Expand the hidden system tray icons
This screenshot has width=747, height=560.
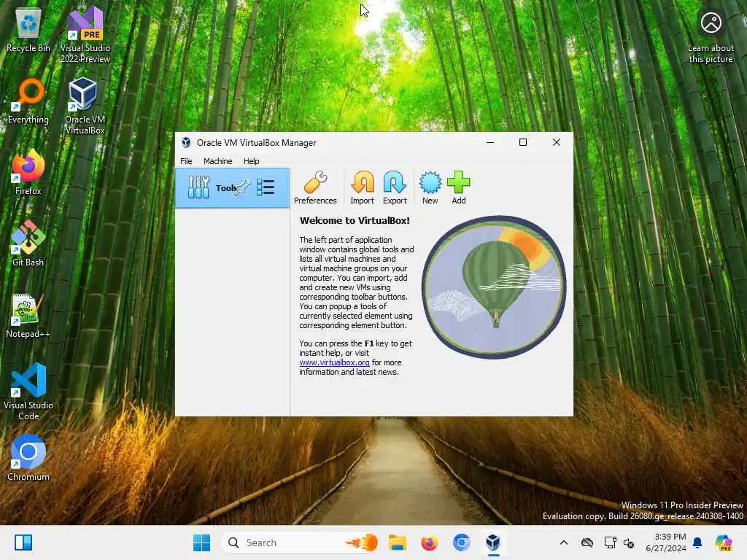[564, 542]
